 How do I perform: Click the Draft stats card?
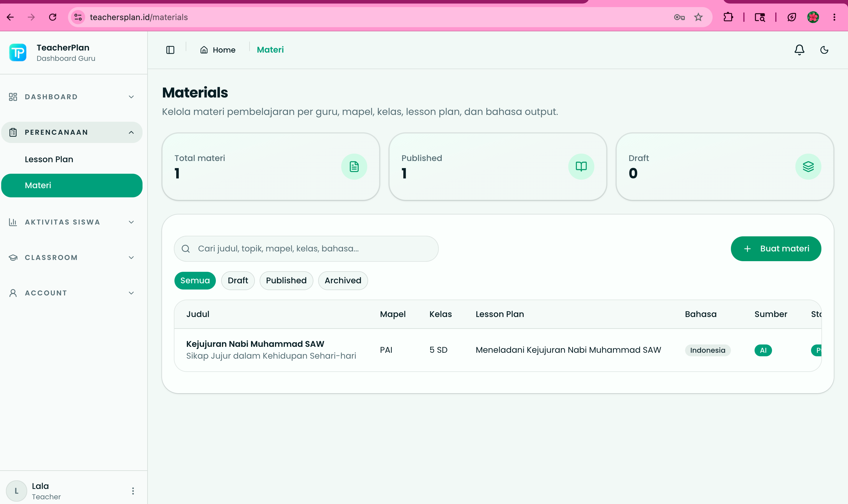pyautogui.click(x=725, y=166)
